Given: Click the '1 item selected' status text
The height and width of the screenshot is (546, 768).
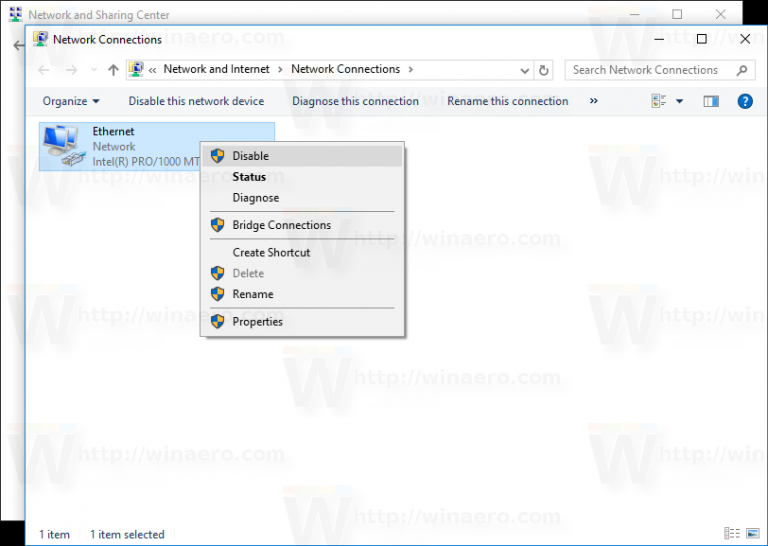Looking at the screenshot, I should tap(127, 534).
